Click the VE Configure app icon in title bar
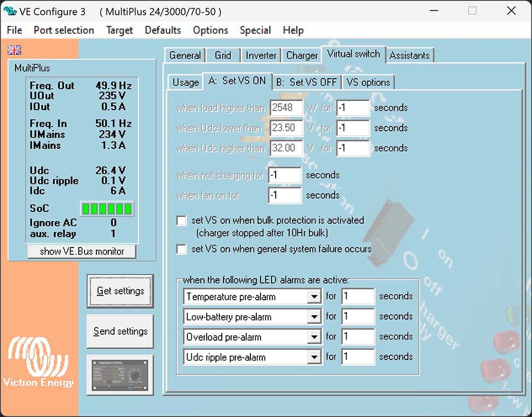The width and height of the screenshot is (532, 417). (10, 11)
